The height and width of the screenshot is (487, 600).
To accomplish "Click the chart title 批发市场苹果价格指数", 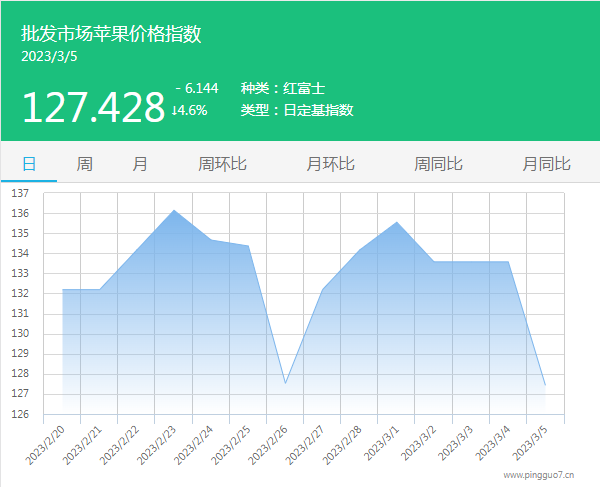I will [111, 34].
